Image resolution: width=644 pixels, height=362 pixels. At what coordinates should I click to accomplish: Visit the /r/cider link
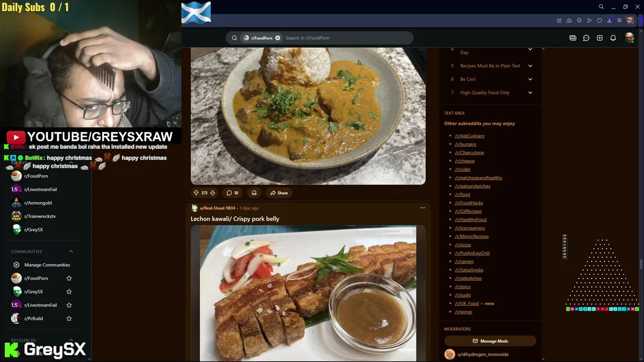tap(463, 169)
